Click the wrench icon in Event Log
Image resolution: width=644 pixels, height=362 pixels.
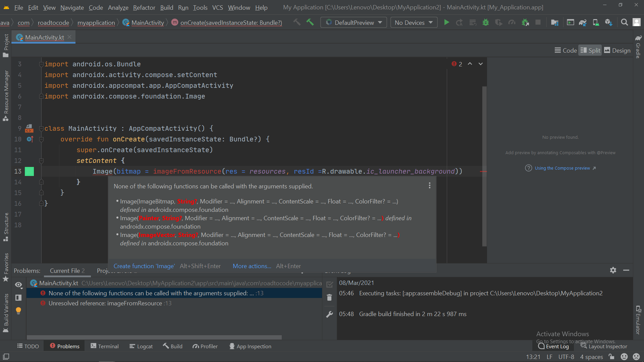click(x=329, y=314)
